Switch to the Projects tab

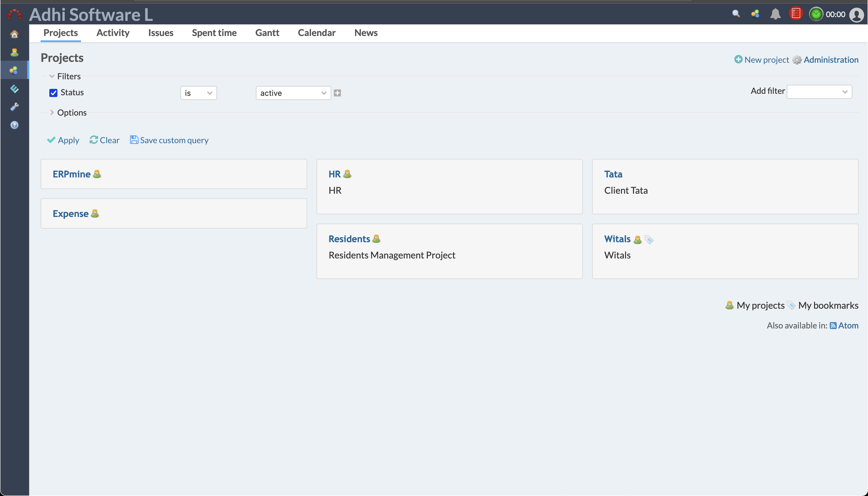[x=61, y=33]
